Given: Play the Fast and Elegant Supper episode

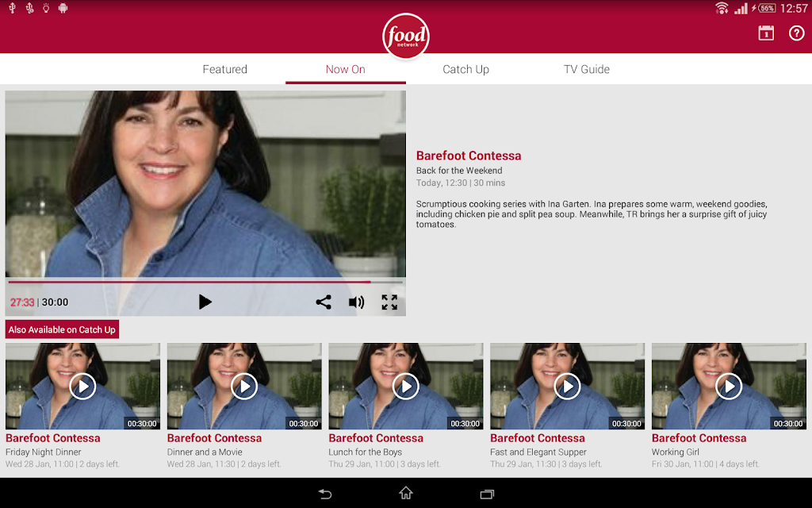Looking at the screenshot, I should click(x=568, y=387).
